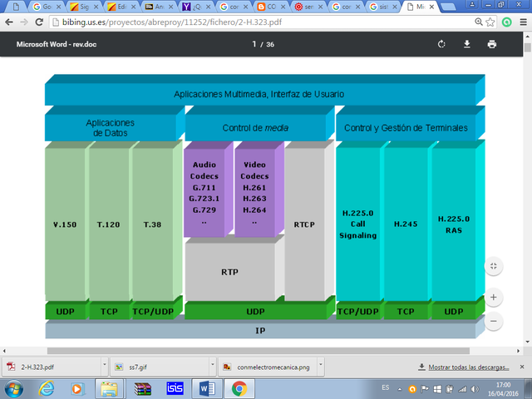Print the PDF document

pyautogui.click(x=492, y=44)
